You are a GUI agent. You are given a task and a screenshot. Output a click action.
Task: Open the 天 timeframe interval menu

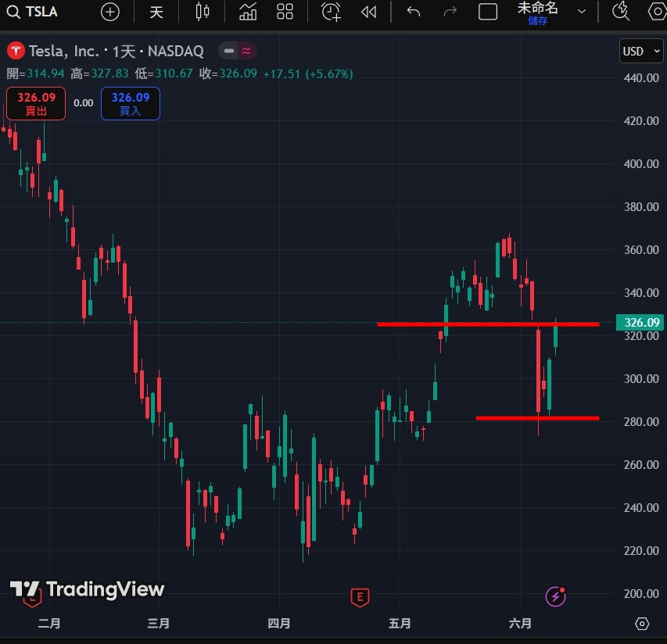(156, 12)
